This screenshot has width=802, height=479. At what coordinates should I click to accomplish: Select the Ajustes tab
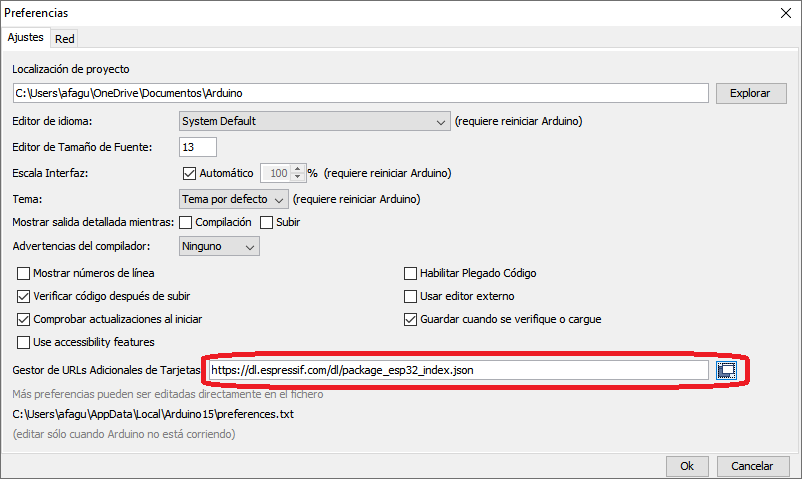click(x=26, y=37)
